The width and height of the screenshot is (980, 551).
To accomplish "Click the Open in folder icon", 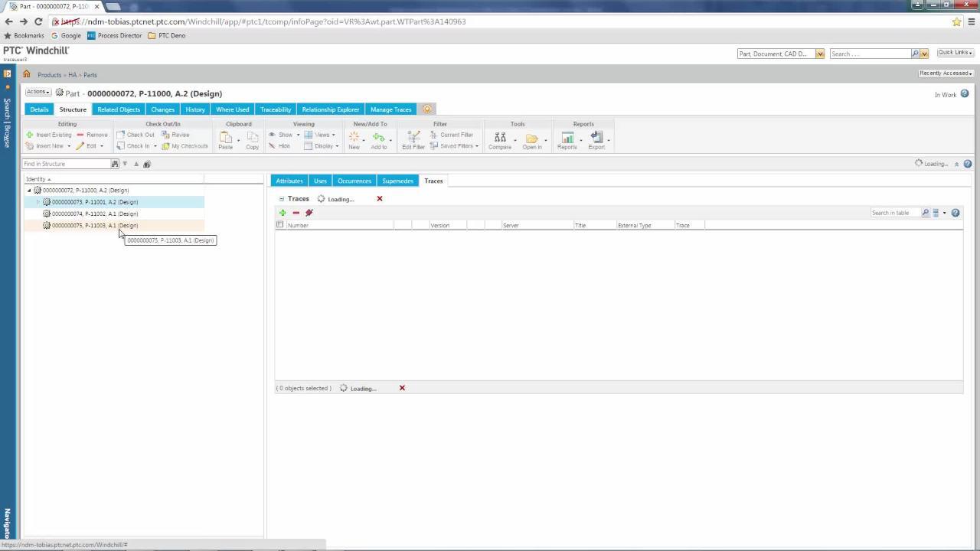I will (532, 139).
